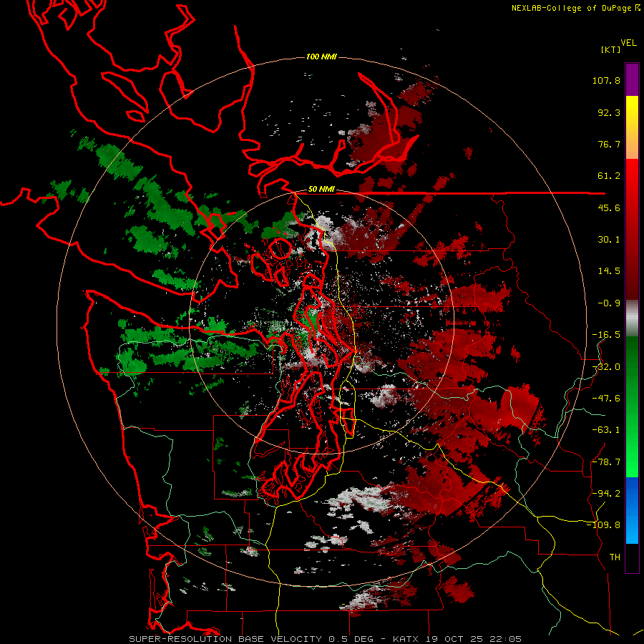The width and height of the screenshot is (644, 644).
Task: Click the 92.3 legend value
Action: pyautogui.click(x=609, y=112)
